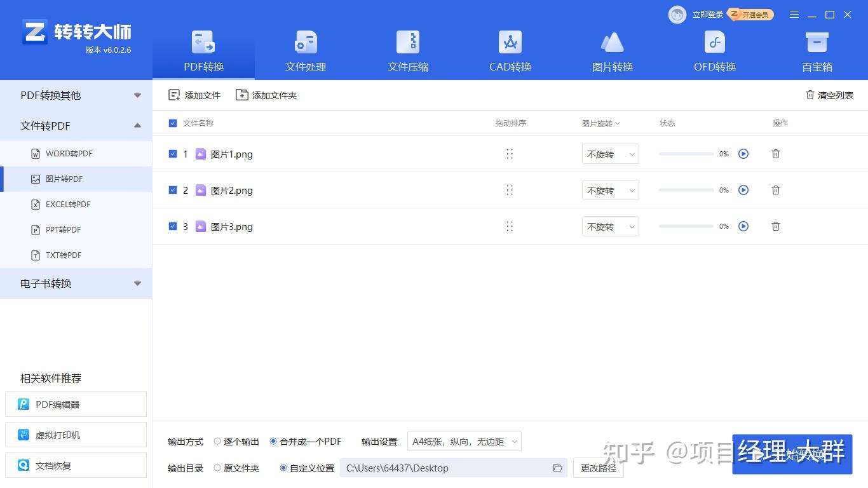Viewport: 868px width, 488px height.
Task: Click the 图片2.png file icon
Action: click(201, 190)
